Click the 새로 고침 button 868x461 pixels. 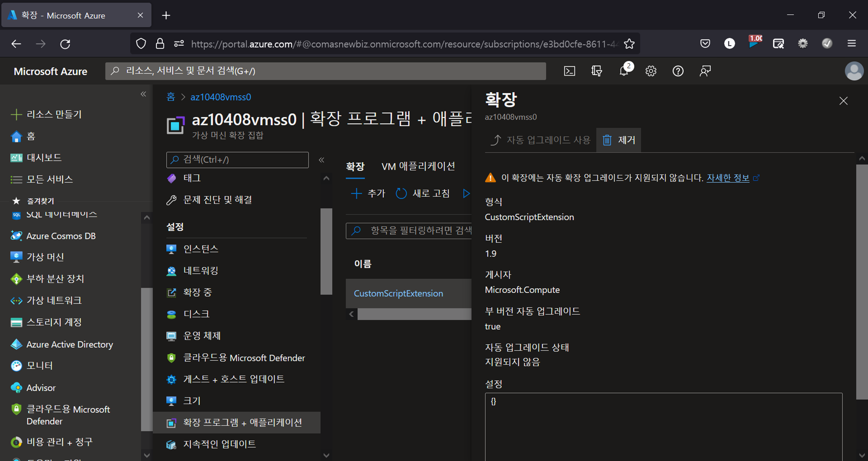(x=423, y=193)
